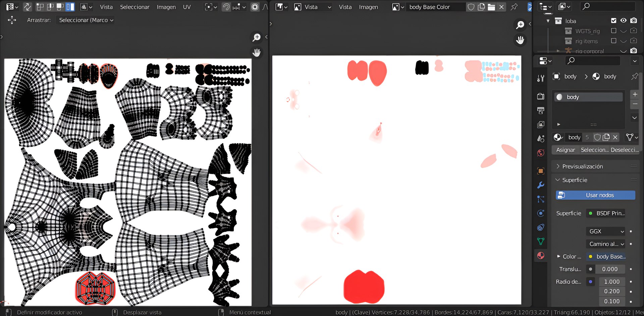Open the Imagen menu in UV editor
This screenshot has width=644, height=316.
[x=166, y=7]
